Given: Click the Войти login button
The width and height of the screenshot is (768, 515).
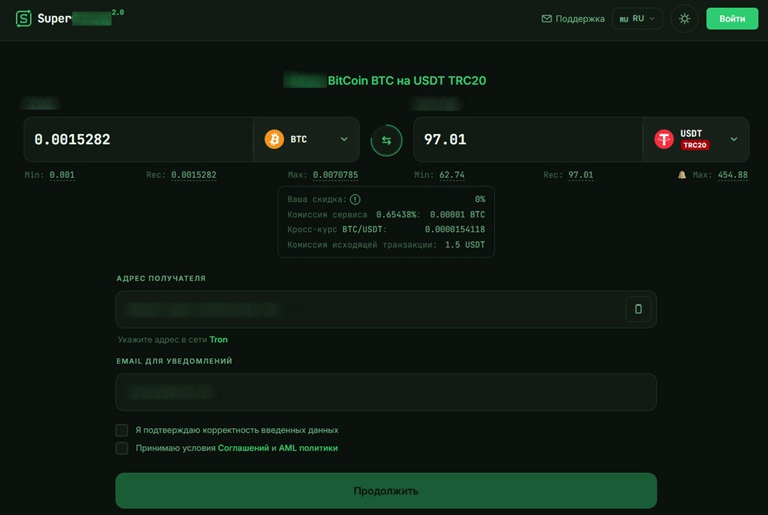Looking at the screenshot, I should (732, 19).
